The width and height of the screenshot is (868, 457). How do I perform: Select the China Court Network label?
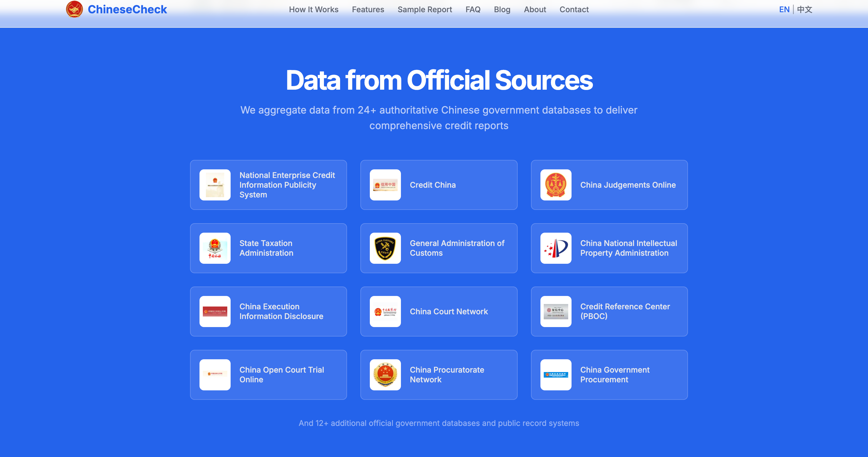[x=449, y=312]
